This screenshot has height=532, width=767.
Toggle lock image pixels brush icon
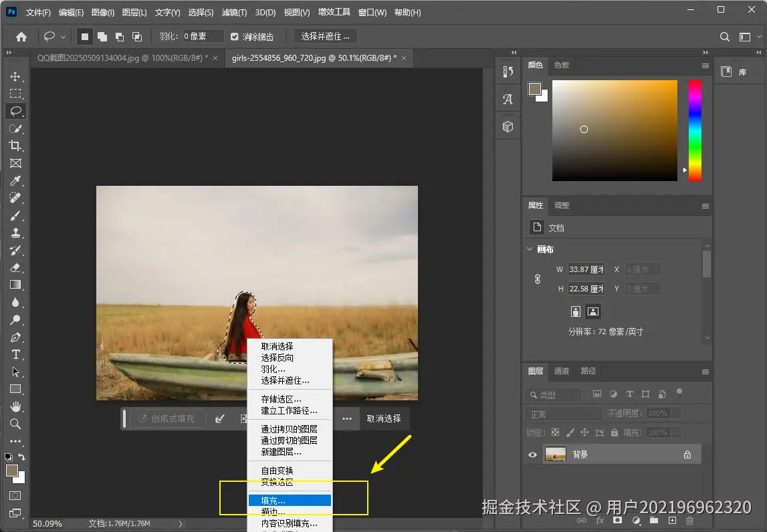(570, 432)
